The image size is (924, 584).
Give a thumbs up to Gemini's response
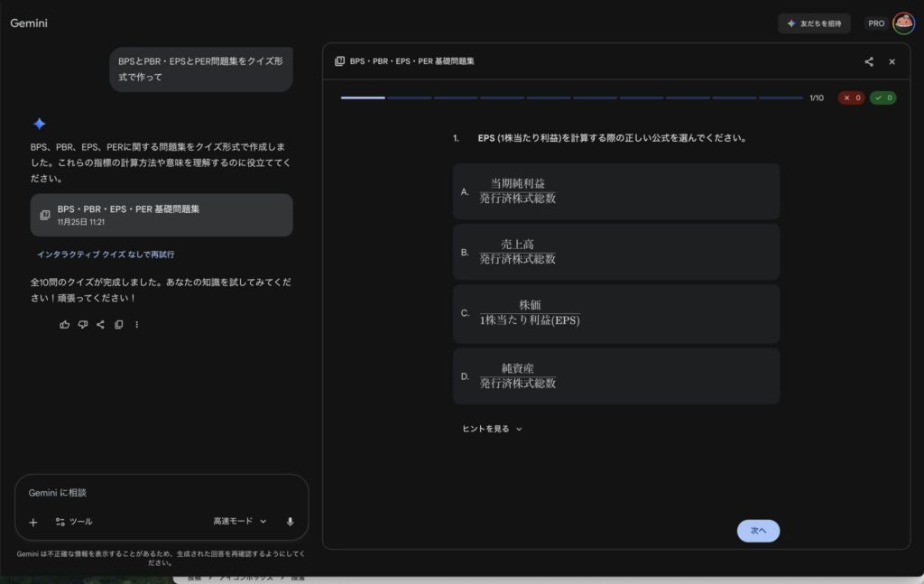[64, 323]
